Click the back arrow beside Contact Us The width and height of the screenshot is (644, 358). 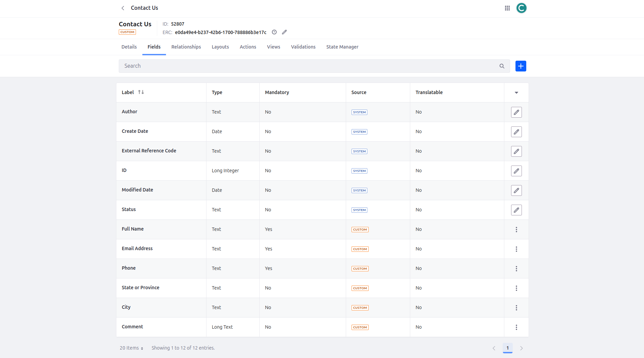point(123,8)
